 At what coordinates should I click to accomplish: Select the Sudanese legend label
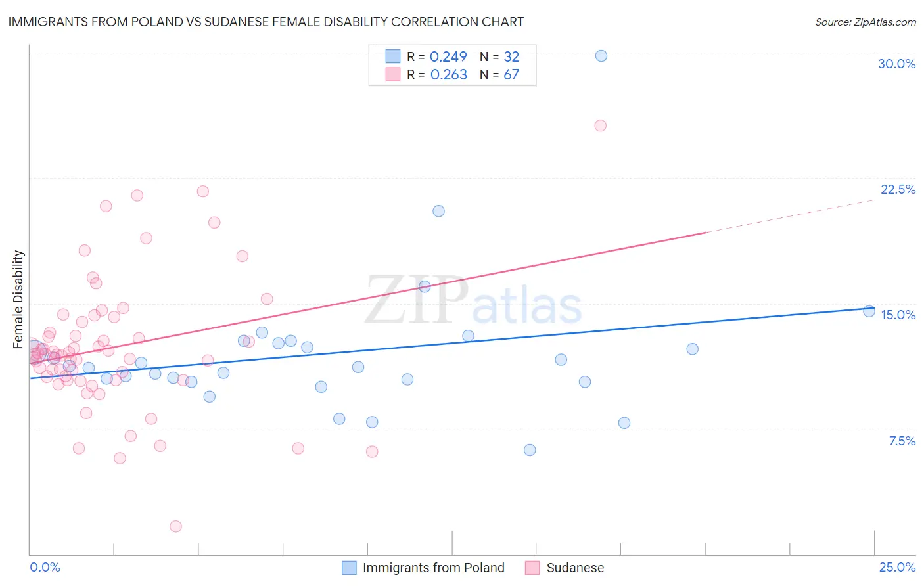pyautogui.click(x=575, y=568)
